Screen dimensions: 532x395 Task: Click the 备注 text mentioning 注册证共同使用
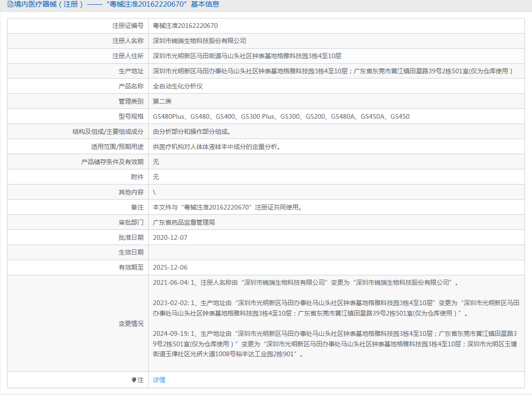click(227, 208)
